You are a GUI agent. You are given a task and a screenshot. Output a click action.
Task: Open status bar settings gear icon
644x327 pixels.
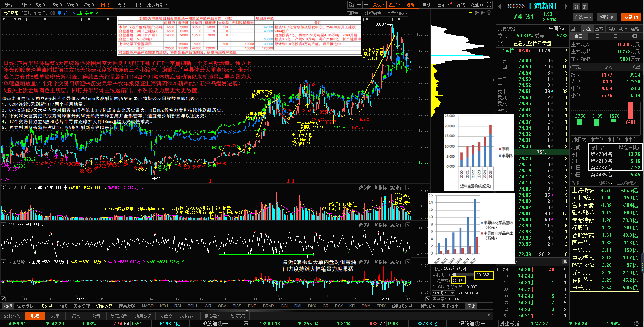pyautogui.click(x=637, y=324)
